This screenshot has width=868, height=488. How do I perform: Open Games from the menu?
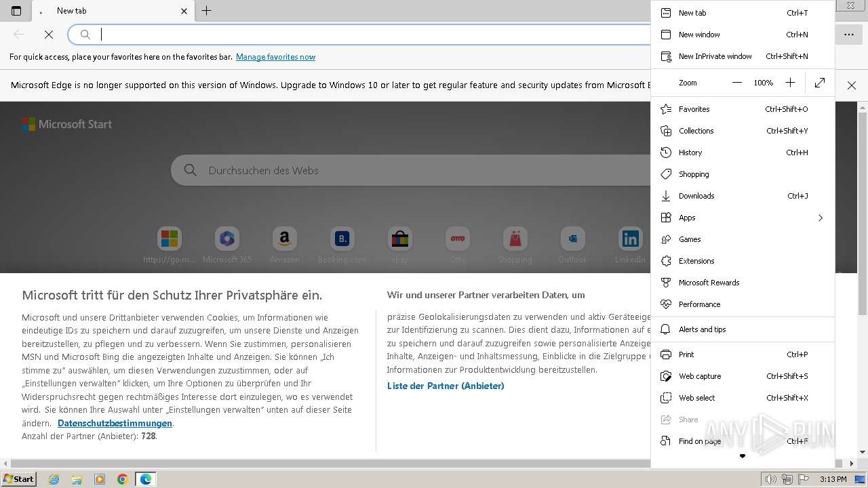pos(743,239)
